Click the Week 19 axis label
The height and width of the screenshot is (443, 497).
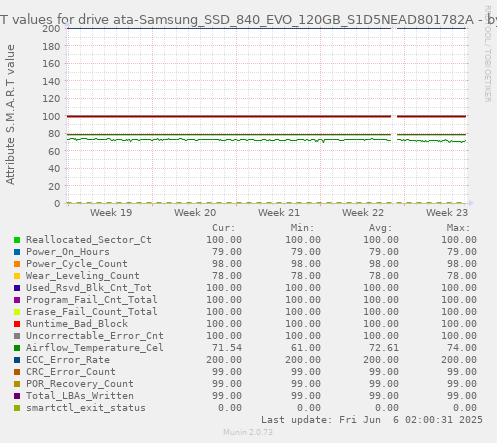[111, 212]
